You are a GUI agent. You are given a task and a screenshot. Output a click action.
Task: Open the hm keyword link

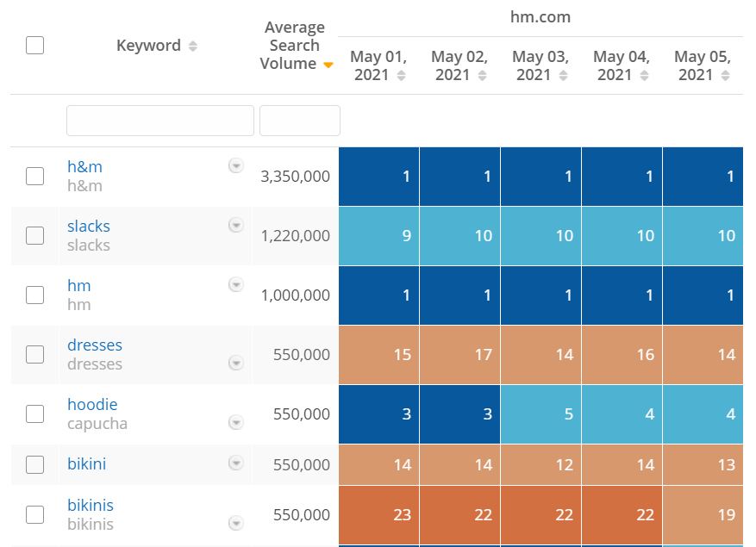pyautogui.click(x=79, y=285)
